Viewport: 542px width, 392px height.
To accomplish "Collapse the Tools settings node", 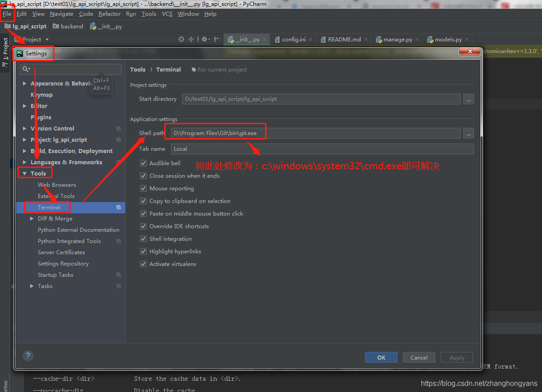I will click(25, 174).
